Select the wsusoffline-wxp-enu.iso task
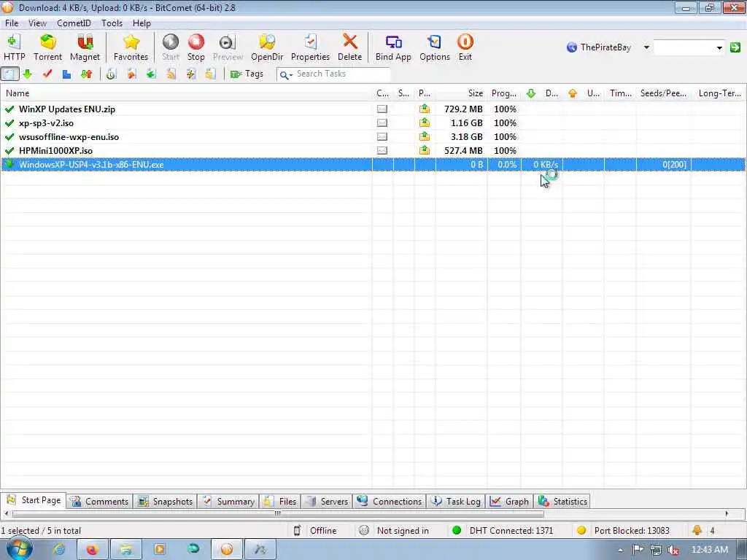 [373, 136]
